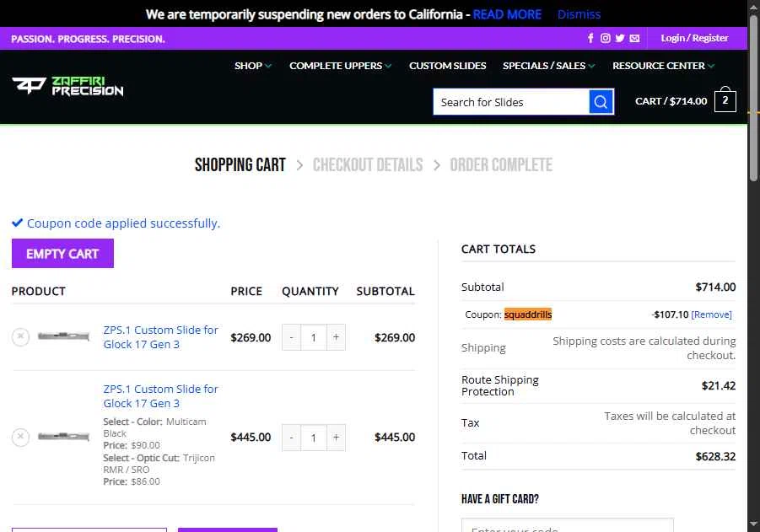Screen dimensions: 760x532
Task: Remove the $269.00 slide from cart
Action: click(20, 336)
